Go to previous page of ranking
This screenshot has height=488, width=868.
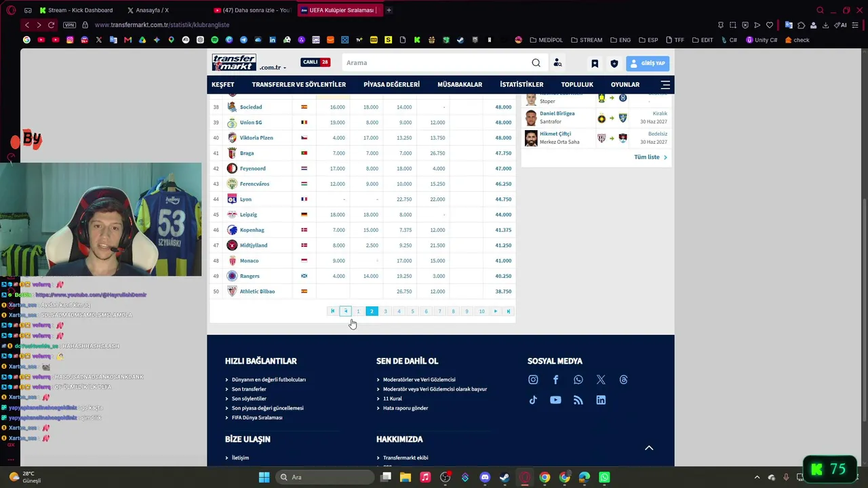[345, 311]
